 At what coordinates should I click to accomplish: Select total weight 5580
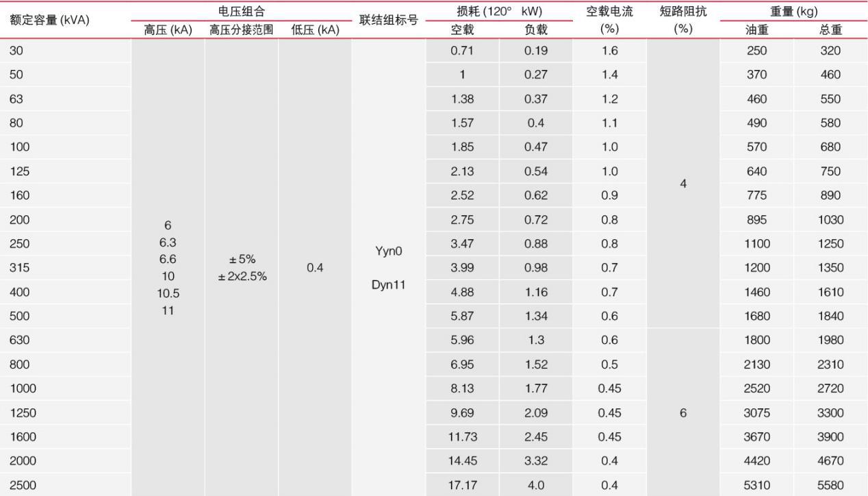coord(830,485)
